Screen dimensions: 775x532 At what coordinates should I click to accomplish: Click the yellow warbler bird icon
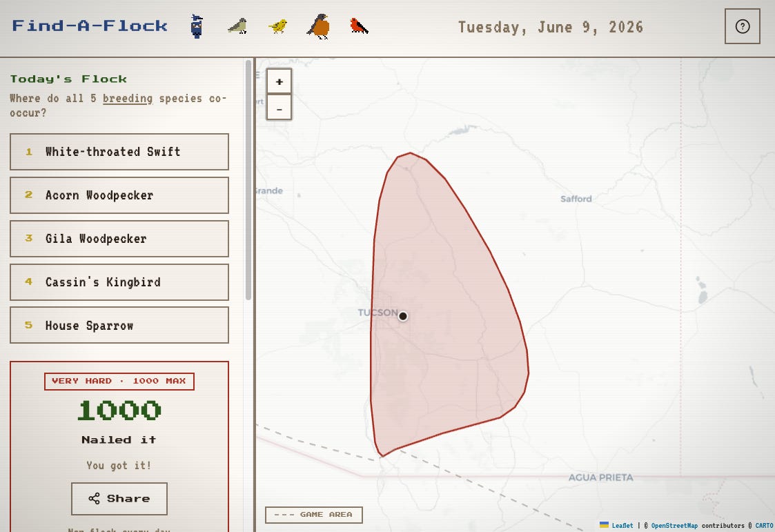[x=278, y=26]
